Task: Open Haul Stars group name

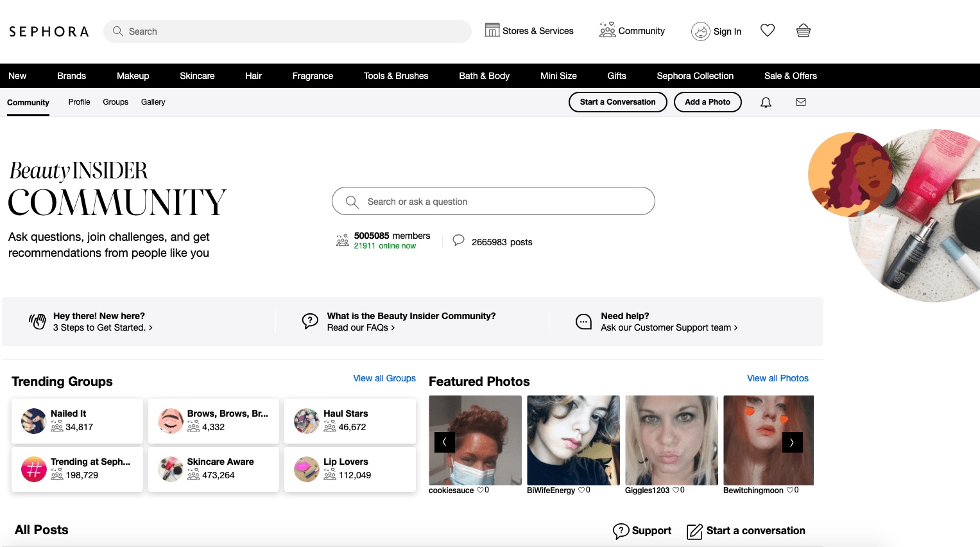Action: (346, 413)
